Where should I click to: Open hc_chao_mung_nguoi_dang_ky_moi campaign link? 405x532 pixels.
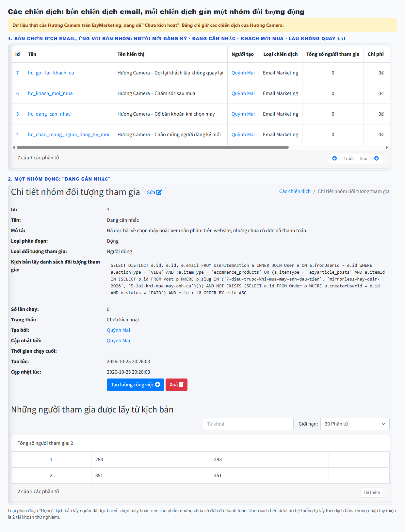click(69, 135)
